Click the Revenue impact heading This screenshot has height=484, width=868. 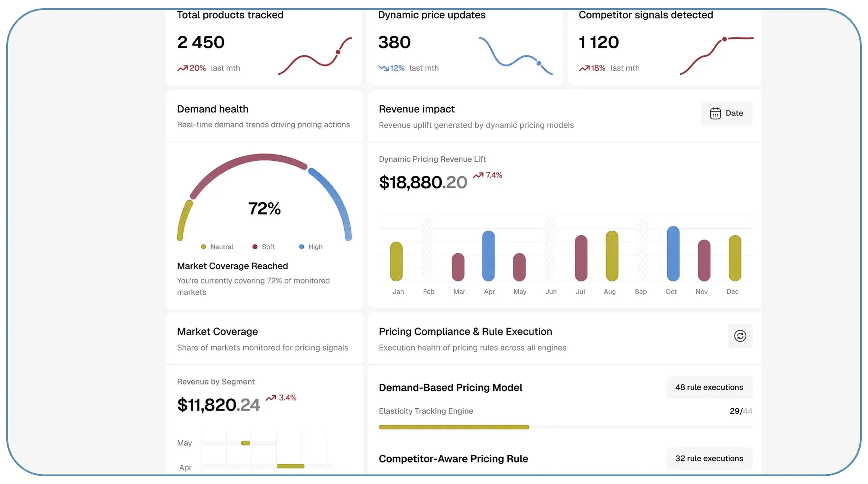(417, 109)
